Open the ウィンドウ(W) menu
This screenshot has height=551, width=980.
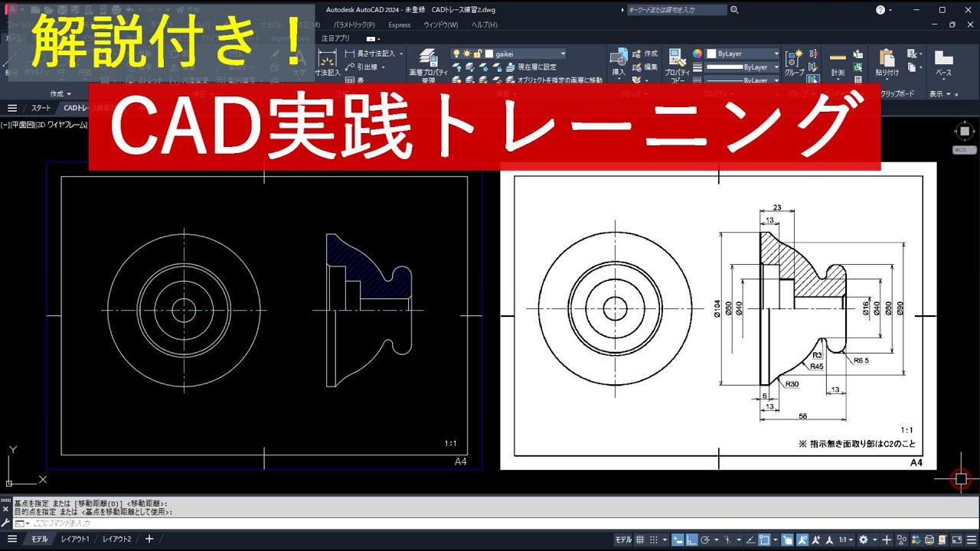441,24
